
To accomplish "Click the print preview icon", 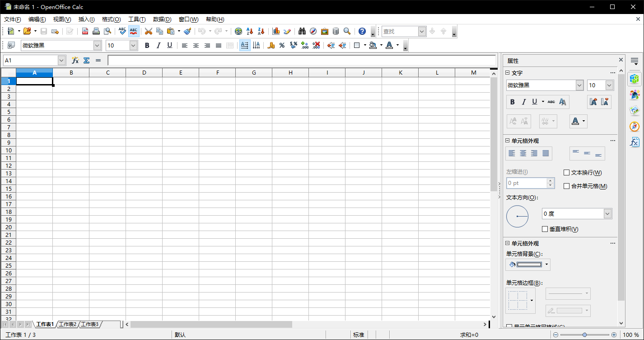I will pyautogui.click(x=108, y=31).
